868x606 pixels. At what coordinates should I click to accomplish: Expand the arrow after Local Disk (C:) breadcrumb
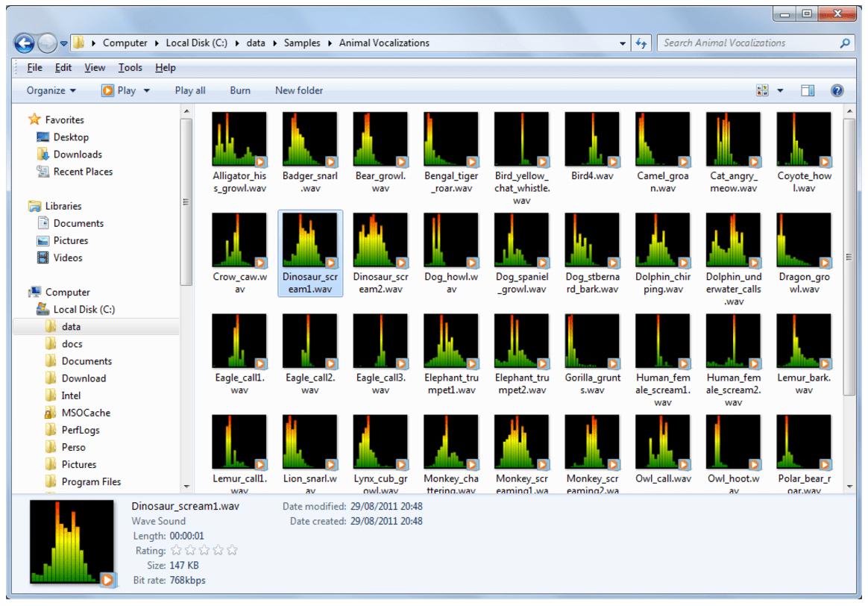(237, 43)
